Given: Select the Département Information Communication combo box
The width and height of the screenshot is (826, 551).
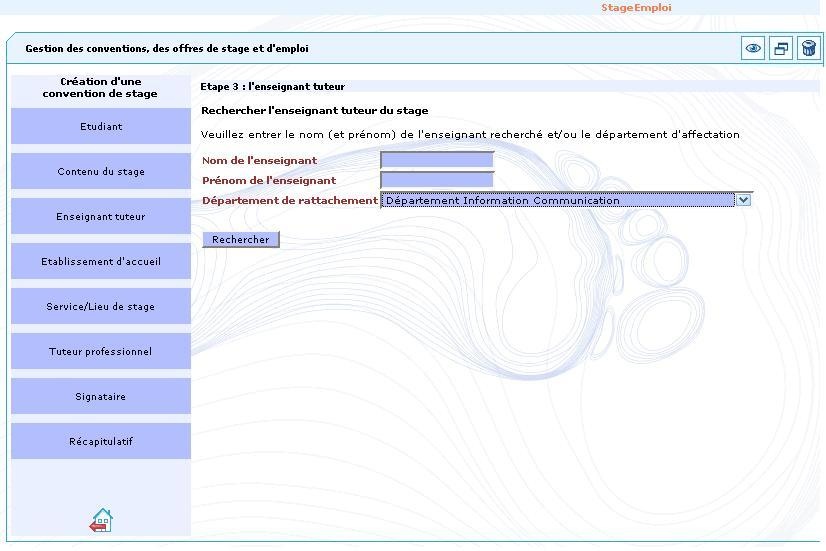Looking at the screenshot, I should point(558,200).
